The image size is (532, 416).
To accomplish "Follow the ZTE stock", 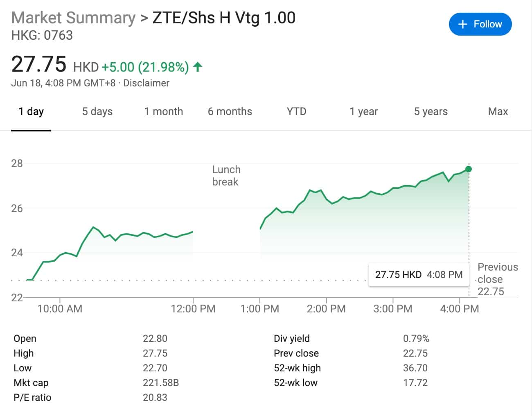I will click(x=480, y=24).
